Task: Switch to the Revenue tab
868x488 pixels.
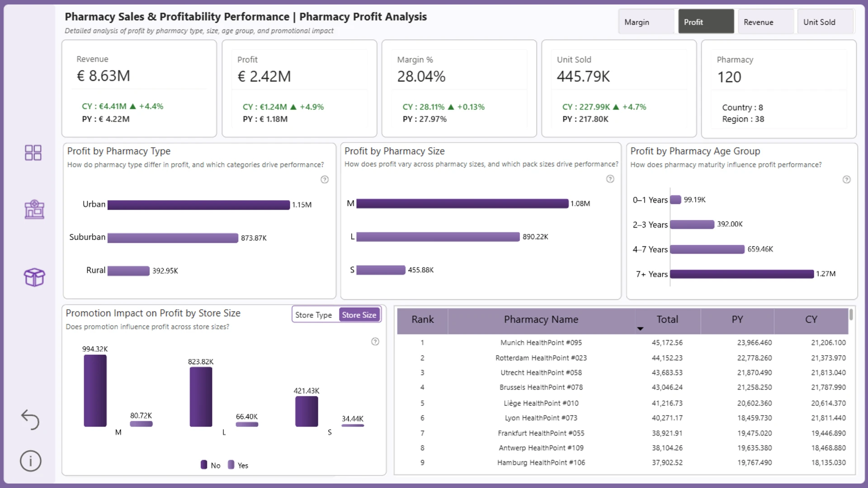Action: pyautogui.click(x=766, y=22)
